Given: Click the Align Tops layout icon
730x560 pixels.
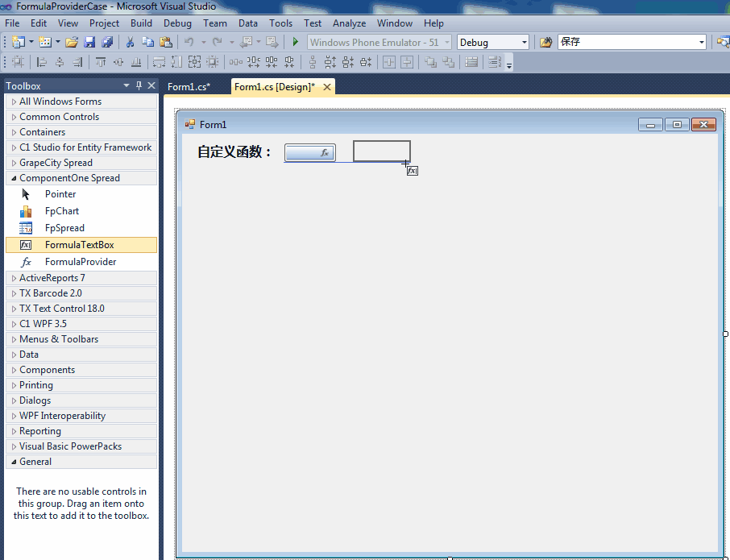Looking at the screenshot, I should [x=101, y=62].
